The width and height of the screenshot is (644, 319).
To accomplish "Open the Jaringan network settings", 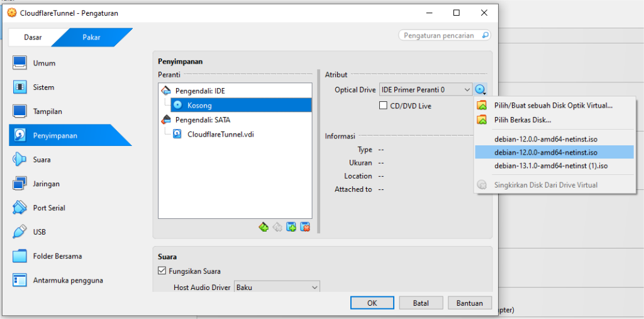I will pyautogui.click(x=47, y=184).
